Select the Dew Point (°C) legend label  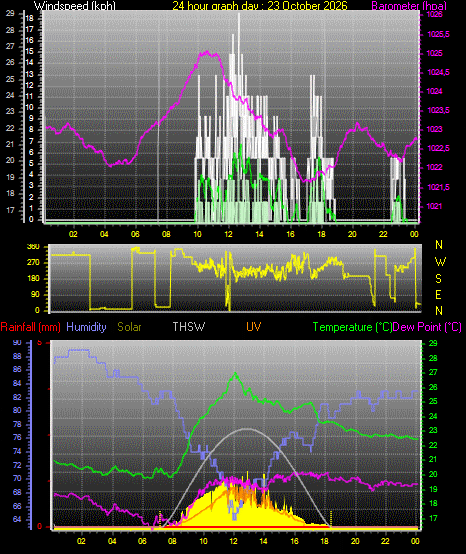click(x=427, y=327)
